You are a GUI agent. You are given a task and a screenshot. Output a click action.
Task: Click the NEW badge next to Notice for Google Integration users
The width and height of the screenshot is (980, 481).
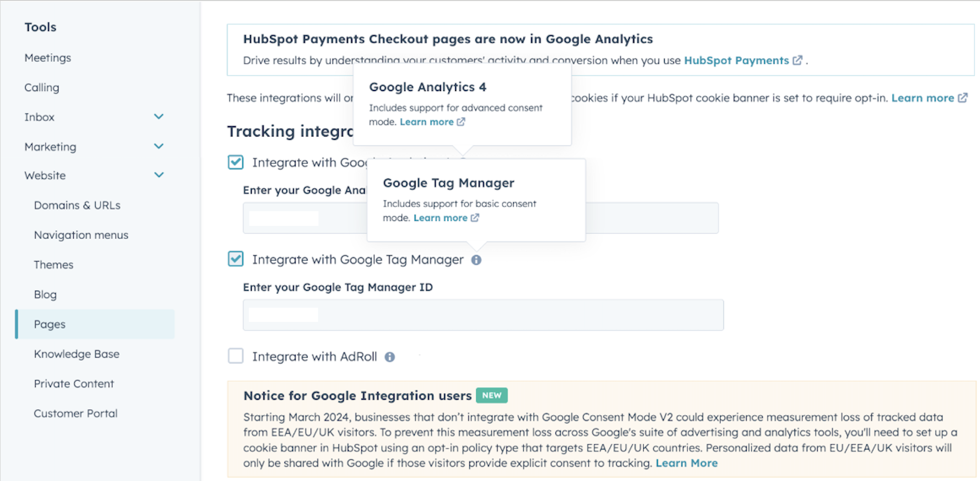(492, 395)
